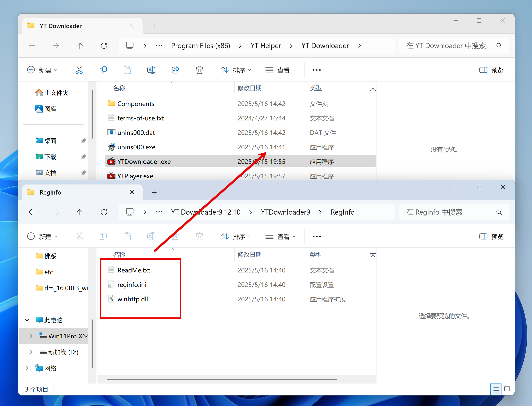
Task: Open the 查看 view dropdown in top window
Action: pyautogui.click(x=280, y=70)
